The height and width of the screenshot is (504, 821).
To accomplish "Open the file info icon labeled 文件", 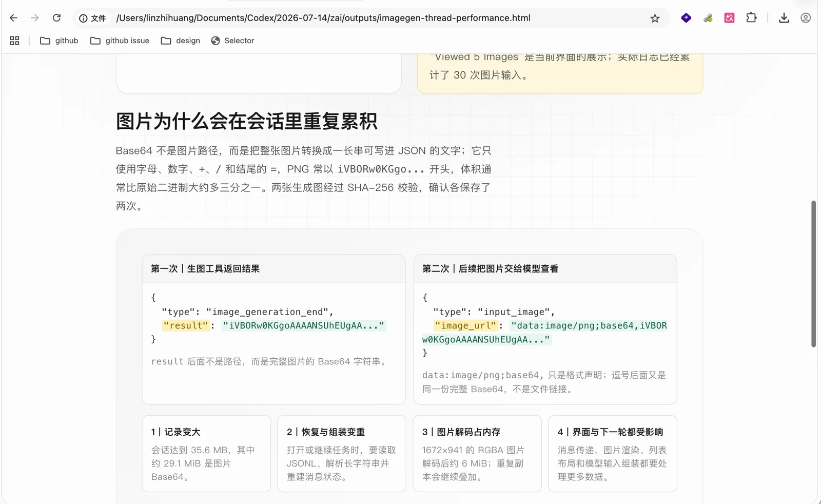I will [x=92, y=18].
